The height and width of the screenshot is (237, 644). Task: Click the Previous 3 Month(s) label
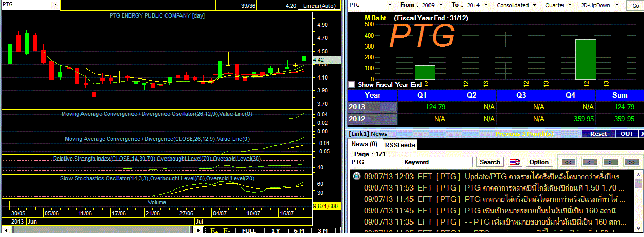point(525,134)
